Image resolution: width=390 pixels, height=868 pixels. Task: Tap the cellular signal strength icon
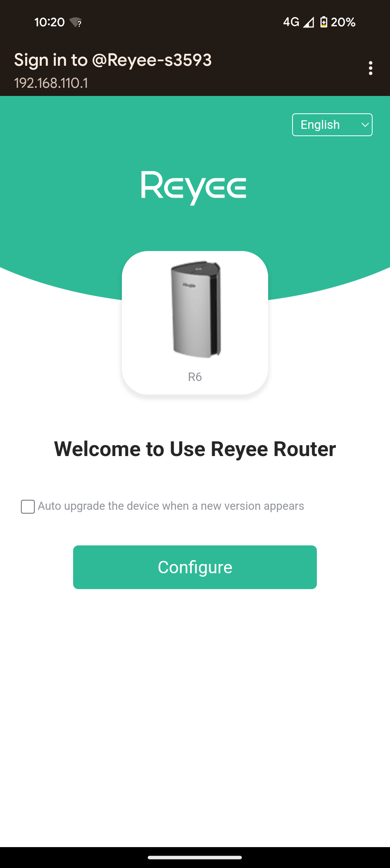(x=308, y=22)
